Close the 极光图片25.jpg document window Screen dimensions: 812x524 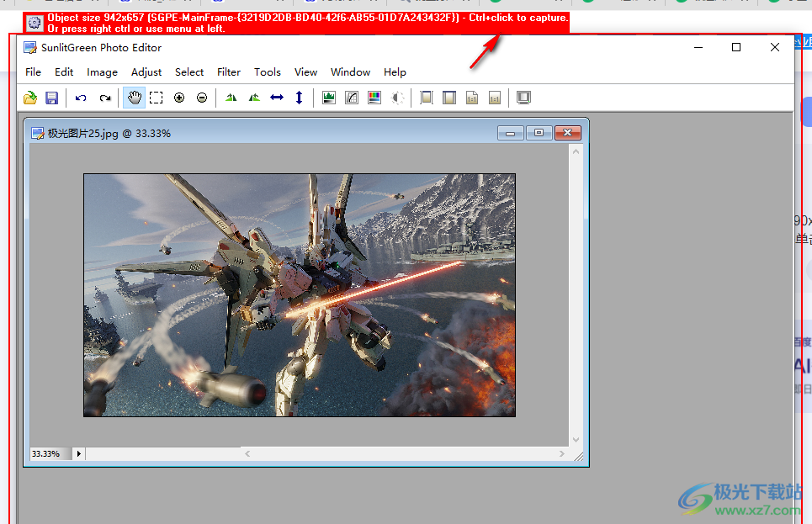[x=568, y=133]
